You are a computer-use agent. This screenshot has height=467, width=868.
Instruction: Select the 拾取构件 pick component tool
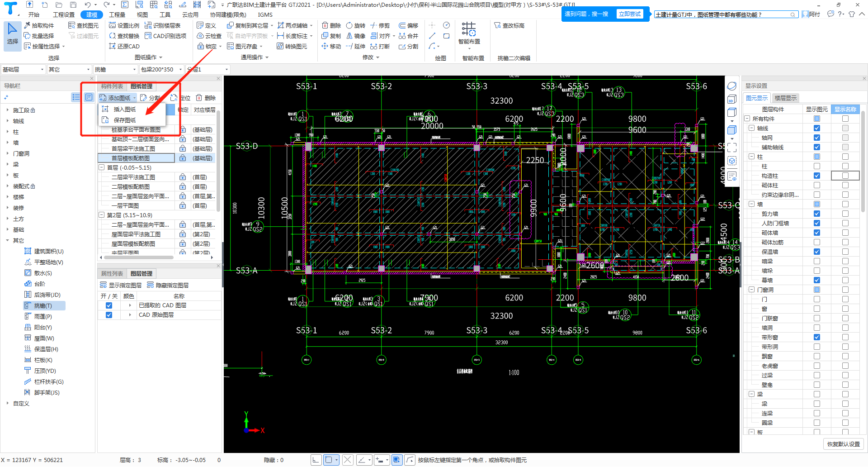click(x=39, y=25)
